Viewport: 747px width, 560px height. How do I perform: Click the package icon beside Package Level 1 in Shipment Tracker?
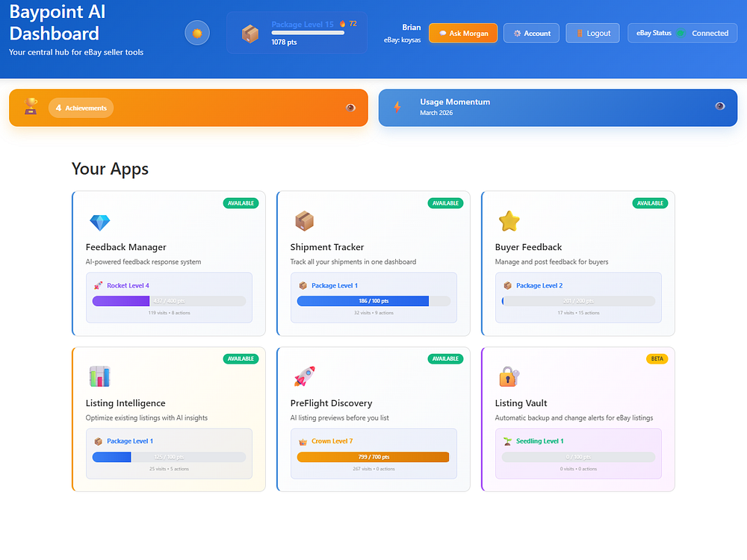[x=303, y=285]
